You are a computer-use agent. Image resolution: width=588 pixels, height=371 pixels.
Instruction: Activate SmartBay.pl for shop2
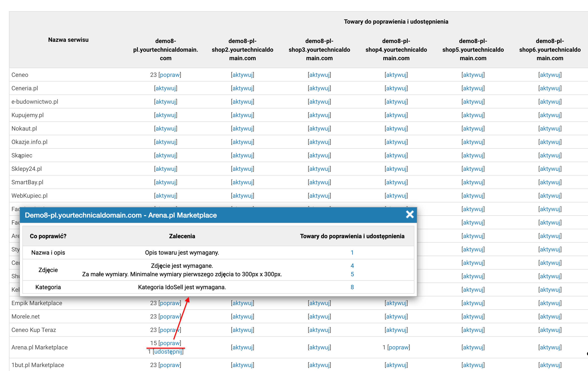pos(243,182)
